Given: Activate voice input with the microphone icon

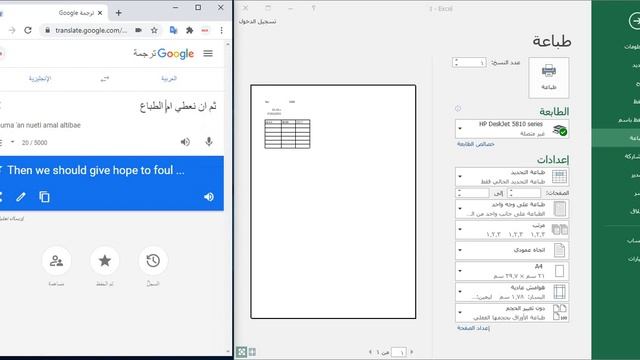Looking at the screenshot, I should point(209,142).
